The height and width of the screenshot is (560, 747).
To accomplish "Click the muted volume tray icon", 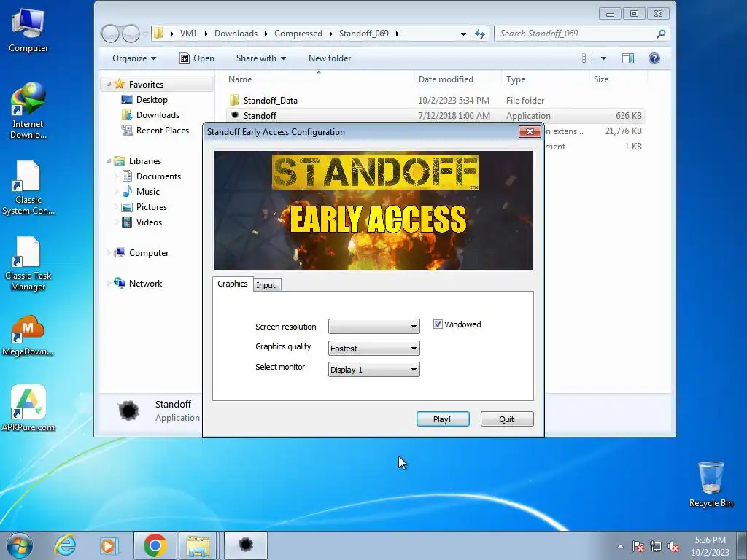I will click(x=673, y=546).
